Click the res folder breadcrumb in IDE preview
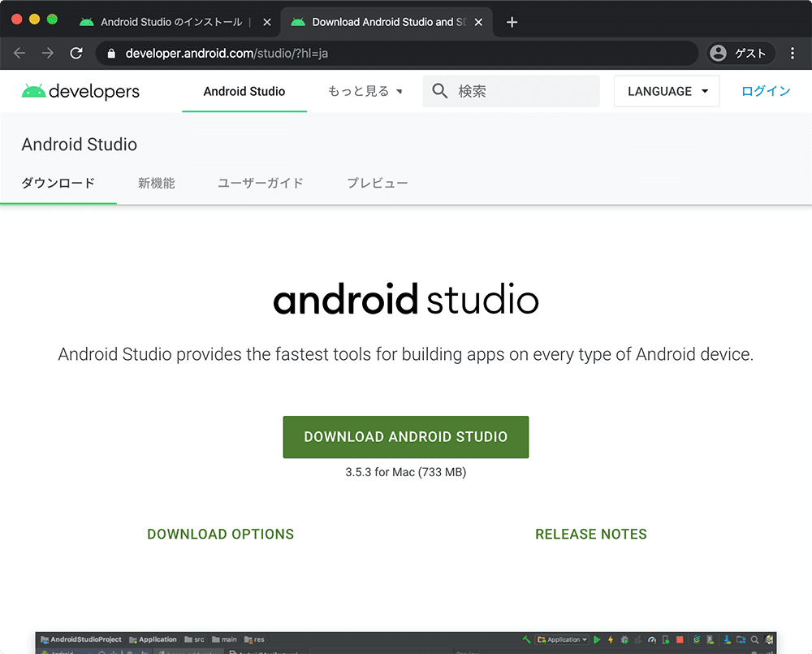This screenshot has width=812, height=654. click(254, 639)
